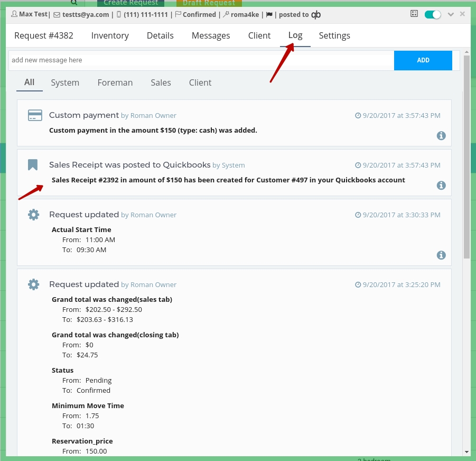Click the 'Custom payment' entry title

[x=84, y=115]
